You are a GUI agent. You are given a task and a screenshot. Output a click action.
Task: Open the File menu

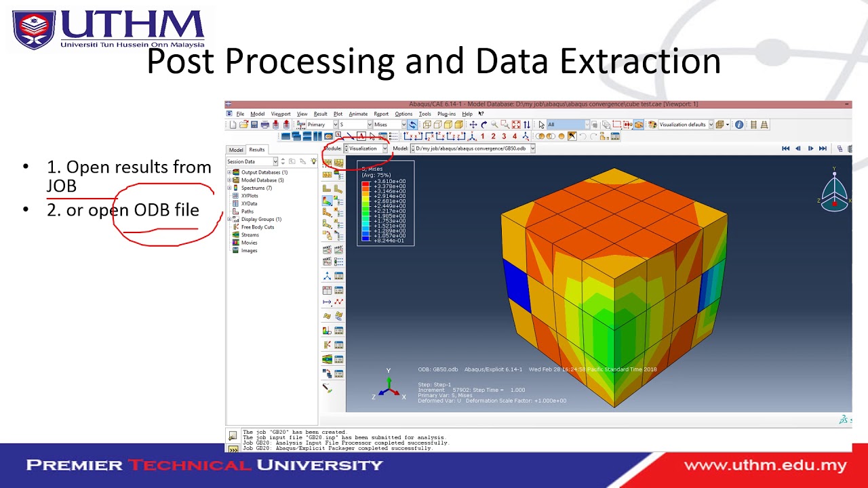tap(240, 114)
